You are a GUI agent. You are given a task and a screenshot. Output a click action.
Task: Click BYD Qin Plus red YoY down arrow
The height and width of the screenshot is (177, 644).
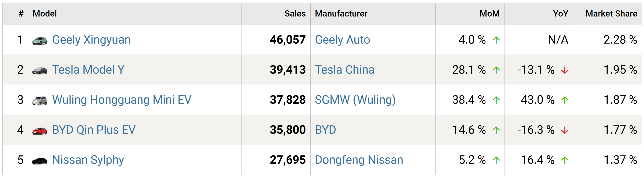click(565, 130)
